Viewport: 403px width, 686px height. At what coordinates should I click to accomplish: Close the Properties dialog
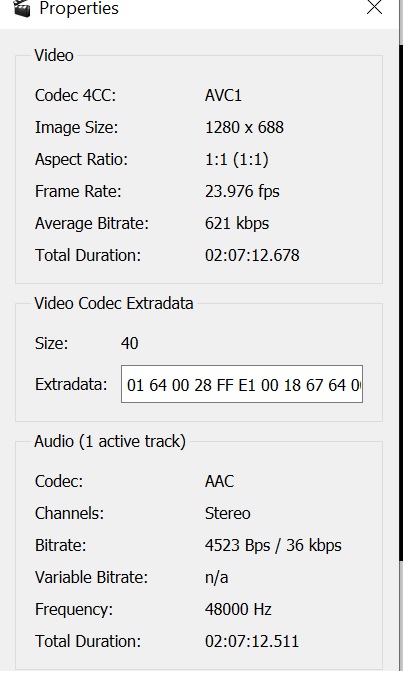375,7
